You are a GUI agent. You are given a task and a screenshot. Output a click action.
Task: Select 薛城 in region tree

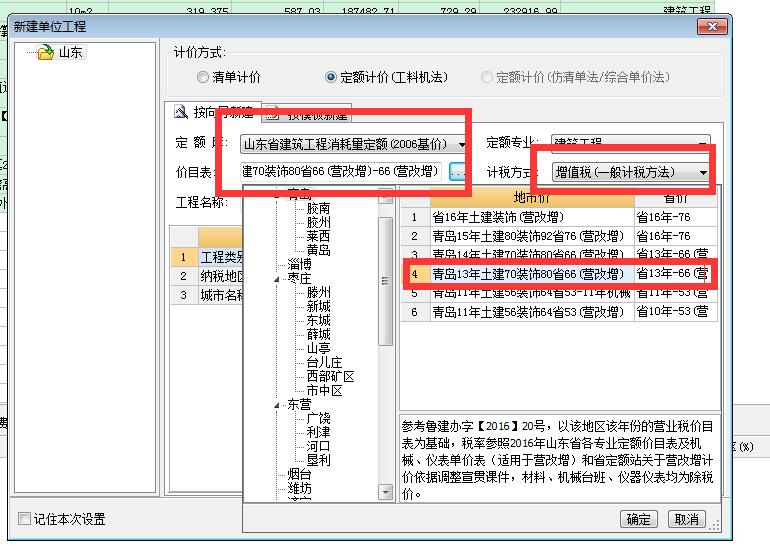point(318,334)
